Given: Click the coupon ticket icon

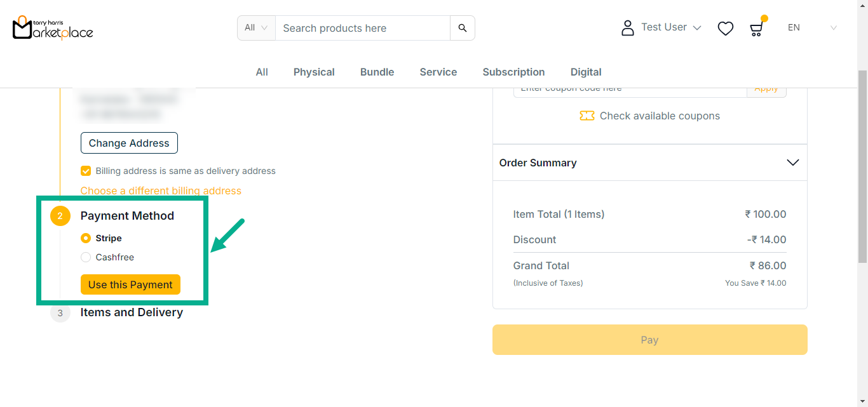Looking at the screenshot, I should 587,116.
